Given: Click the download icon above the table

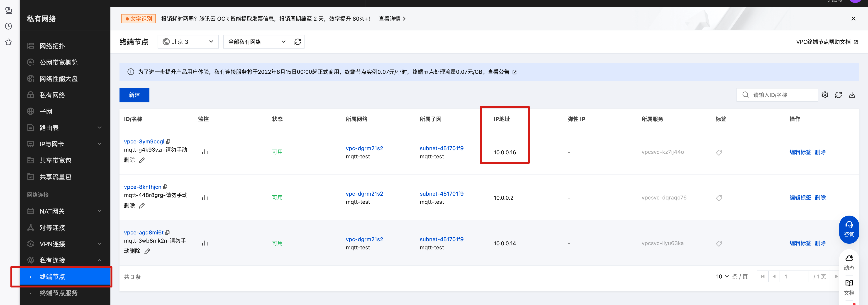Looking at the screenshot, I should point(852,95).
